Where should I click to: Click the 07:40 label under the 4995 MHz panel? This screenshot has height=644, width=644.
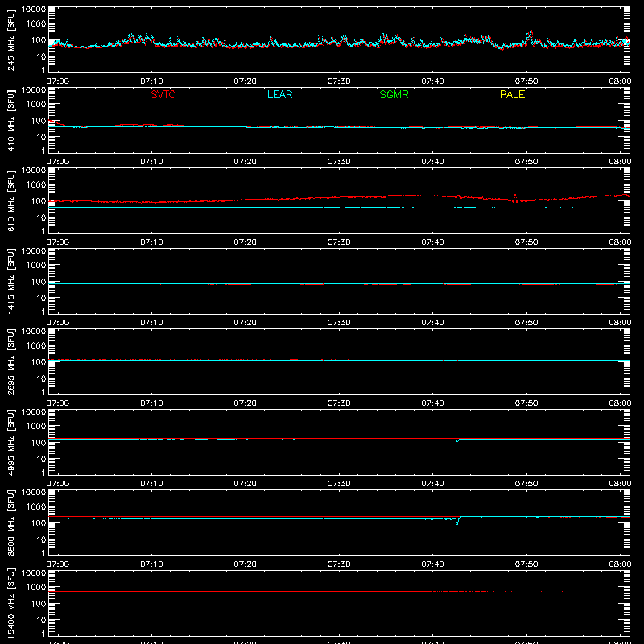pos(432,484)
